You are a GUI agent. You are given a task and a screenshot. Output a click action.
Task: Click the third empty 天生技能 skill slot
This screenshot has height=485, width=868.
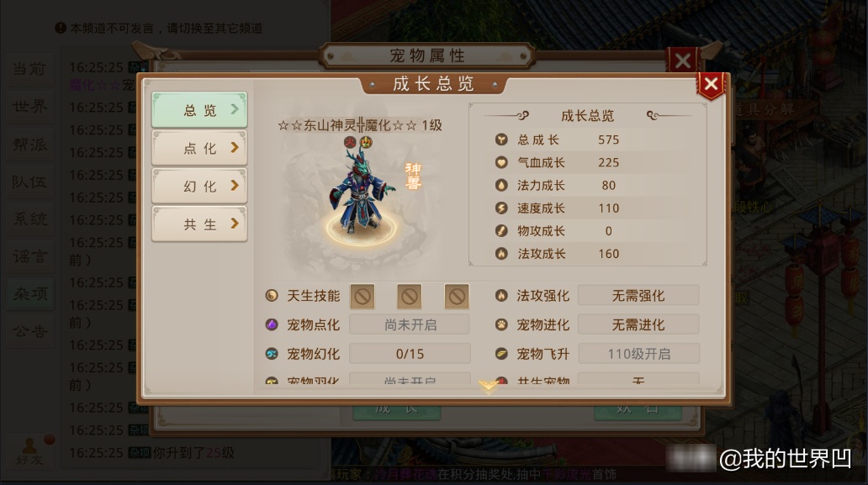457,297
